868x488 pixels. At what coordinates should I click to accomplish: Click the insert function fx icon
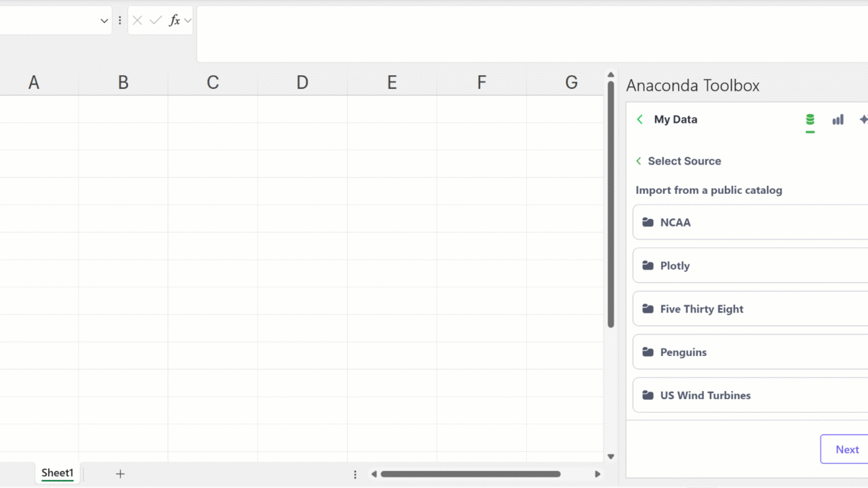(x=174, y=21)
